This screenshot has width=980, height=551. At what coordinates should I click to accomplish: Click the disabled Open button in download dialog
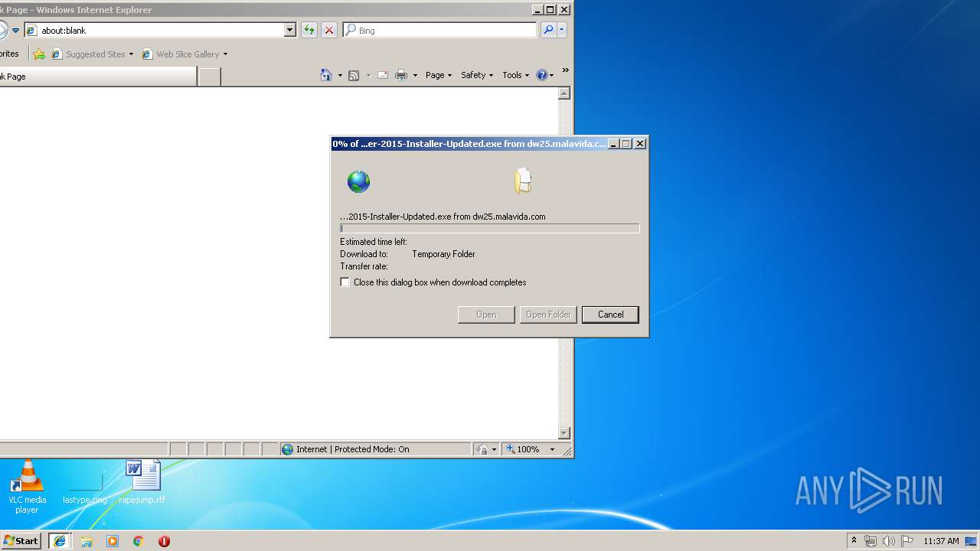point(486,315)
